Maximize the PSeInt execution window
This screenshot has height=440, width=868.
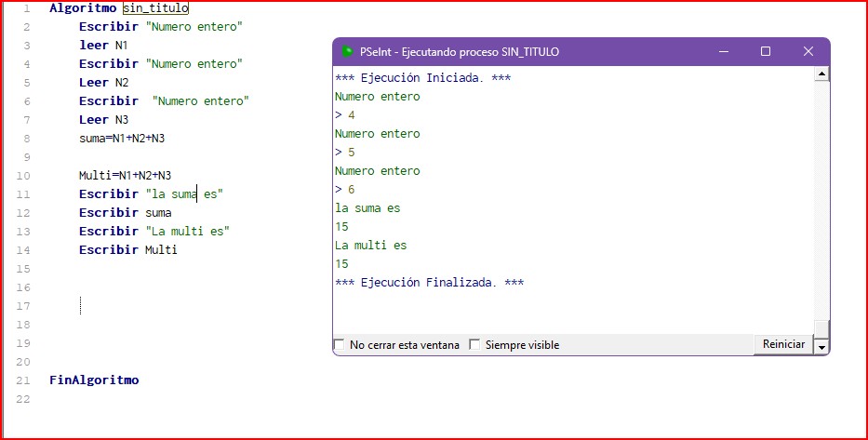coord(766,52)
